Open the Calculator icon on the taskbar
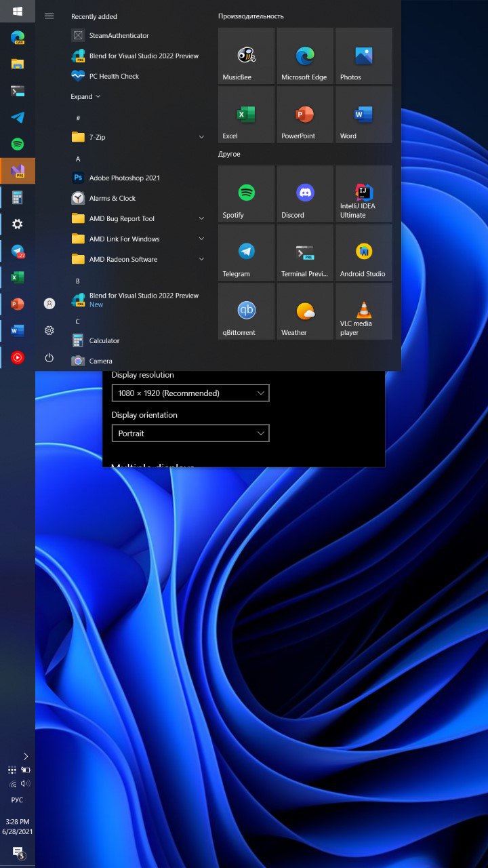The width and height of the screenshot is (488, 868). coord(18,197)
